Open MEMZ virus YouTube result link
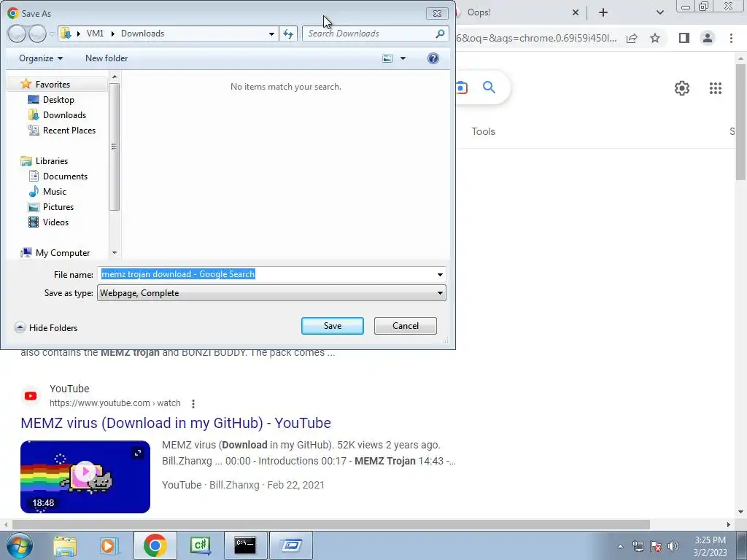The image size is (747, 560). pos(176,423)
